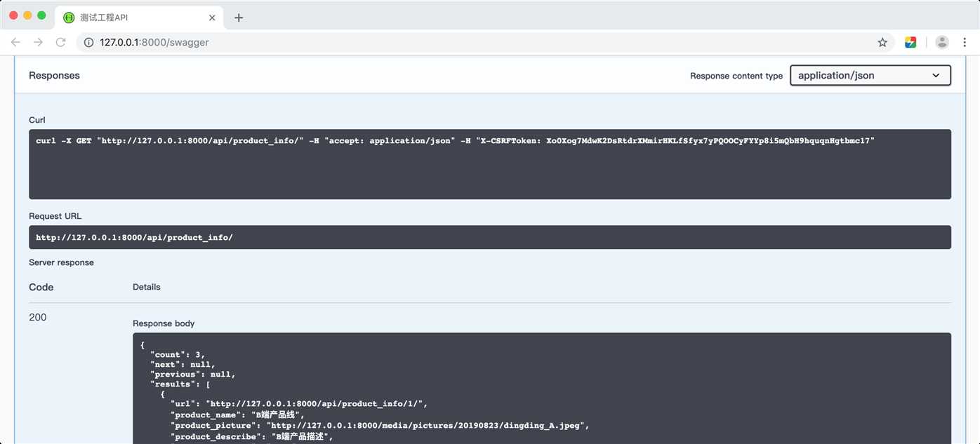Click the site info icon in address bar

(x=88, y=42)
